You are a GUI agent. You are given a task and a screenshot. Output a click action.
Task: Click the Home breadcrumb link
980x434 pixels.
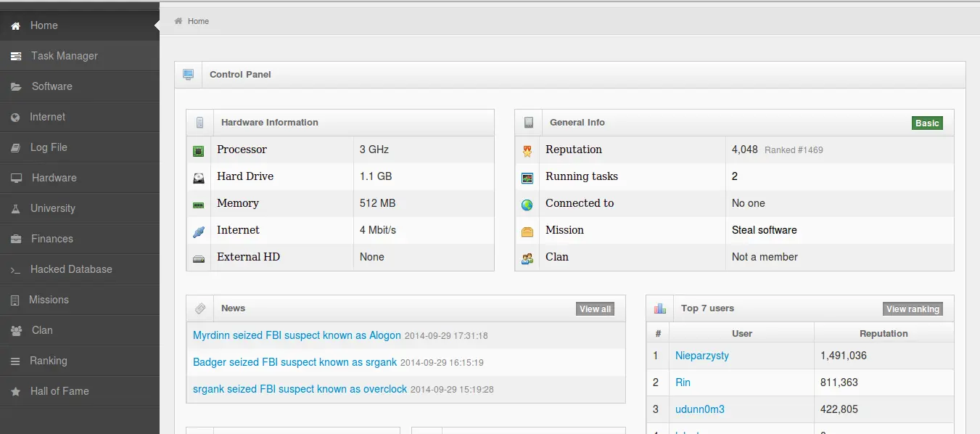coord(198,21)
